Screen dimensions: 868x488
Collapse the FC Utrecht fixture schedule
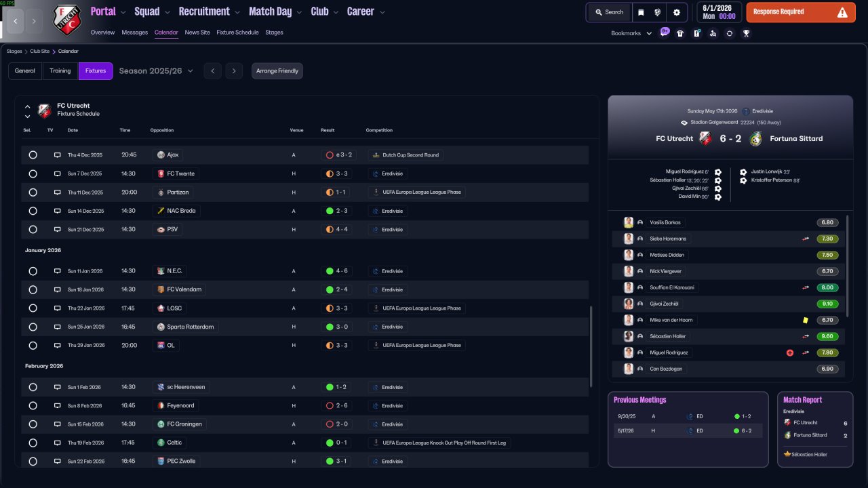click(27, 106)
